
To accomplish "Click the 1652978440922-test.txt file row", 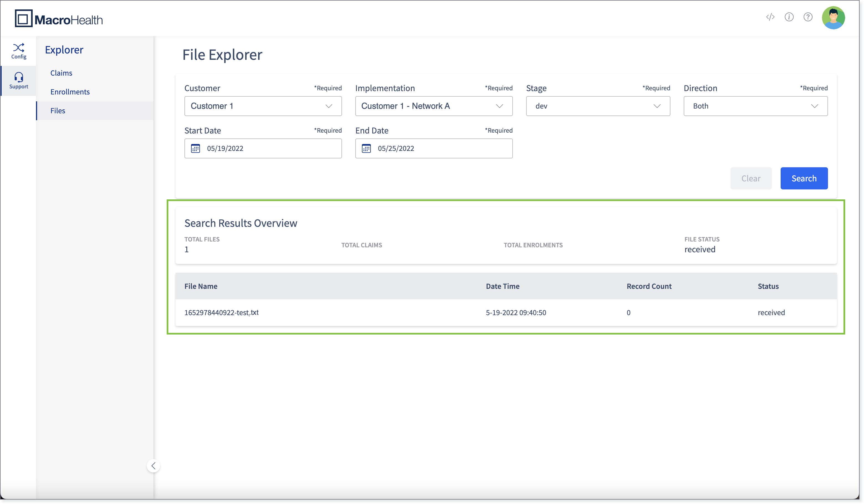I will coord(222,312).
